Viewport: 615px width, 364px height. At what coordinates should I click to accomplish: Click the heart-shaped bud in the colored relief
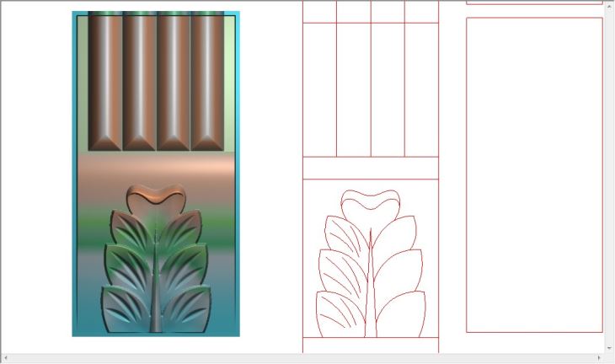coord(156,199)
